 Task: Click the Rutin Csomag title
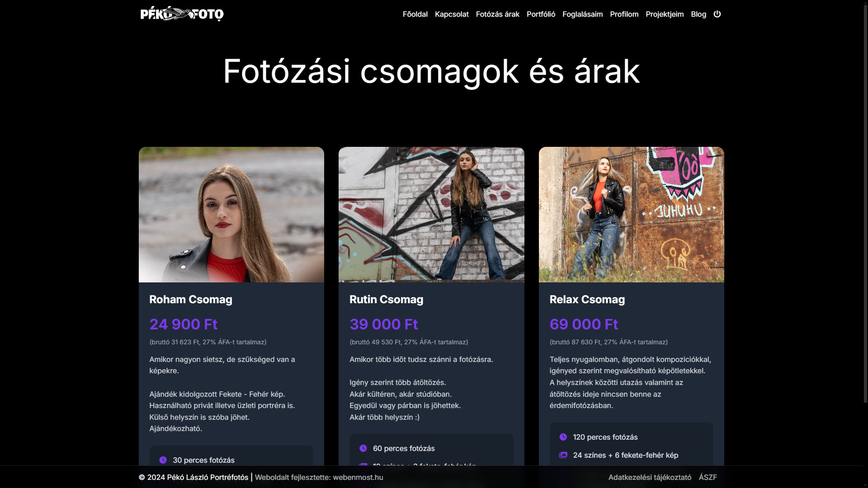click(386, 300)
